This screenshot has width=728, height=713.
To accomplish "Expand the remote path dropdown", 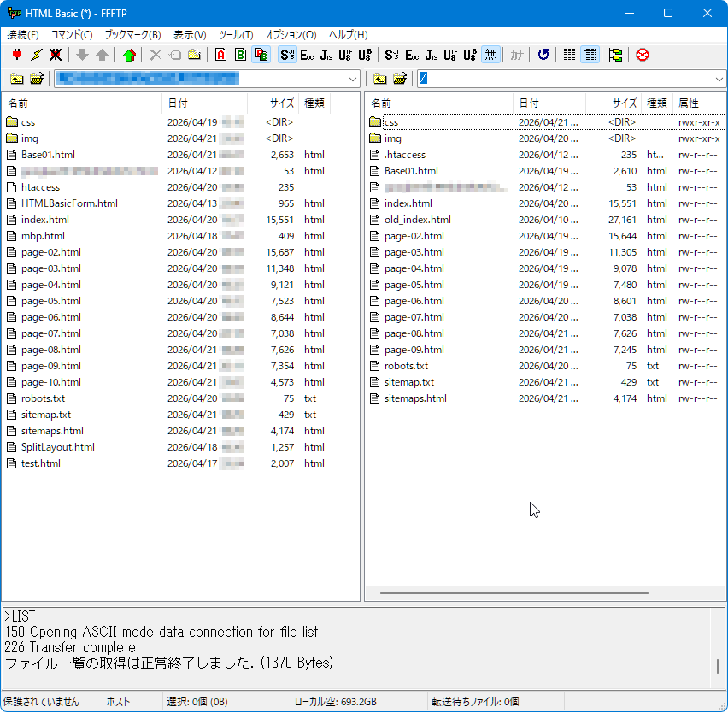I will click(719, 79).
